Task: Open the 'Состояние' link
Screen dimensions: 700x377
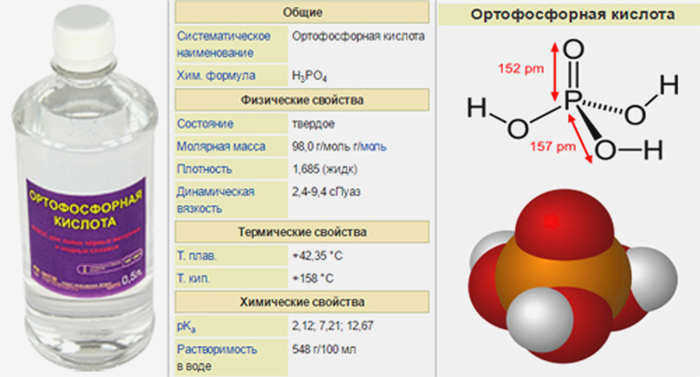Action: (205, 124)
